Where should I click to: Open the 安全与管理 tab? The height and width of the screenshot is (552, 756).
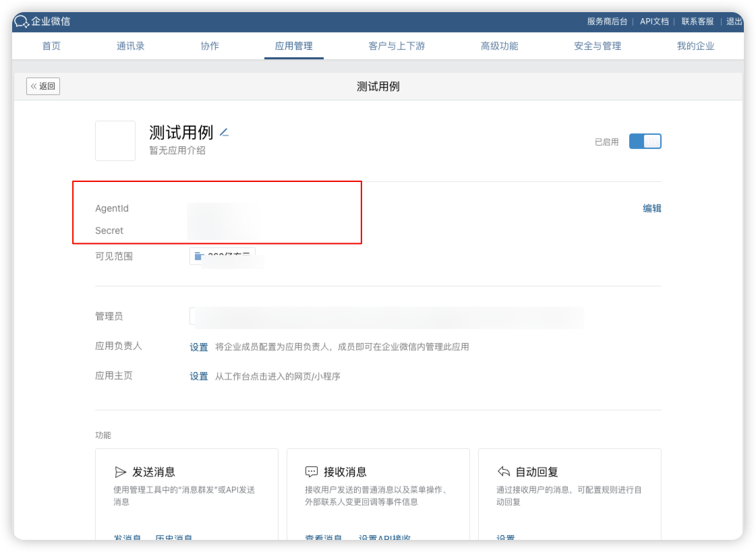597,46
